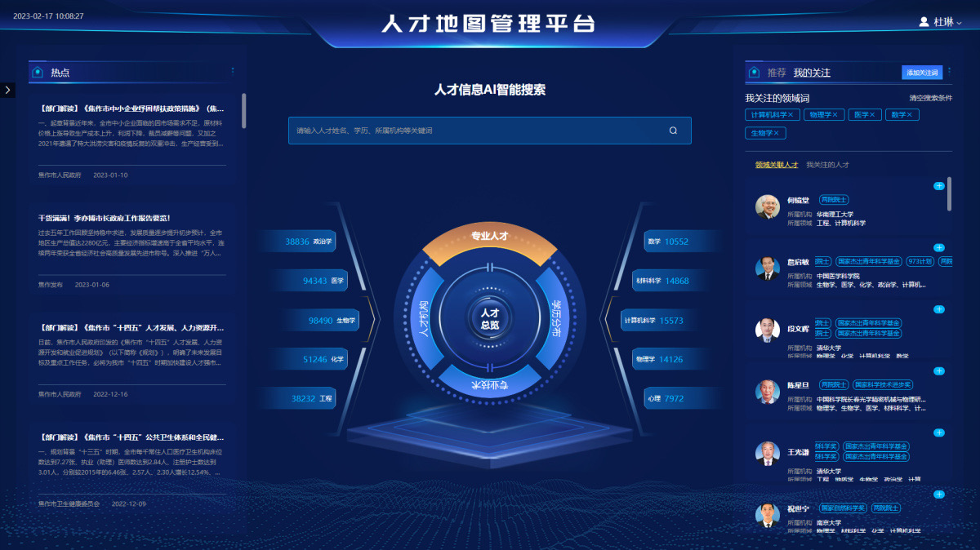Open three-dot menu beside 添加关注词 button
The height and width of the screenshot is (550, 980).
coord(951,72)
